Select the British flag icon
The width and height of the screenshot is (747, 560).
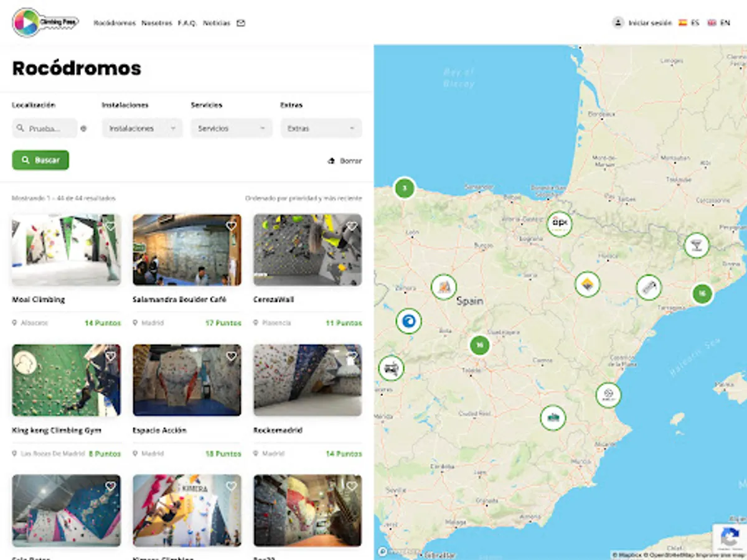tap(712, 22)
